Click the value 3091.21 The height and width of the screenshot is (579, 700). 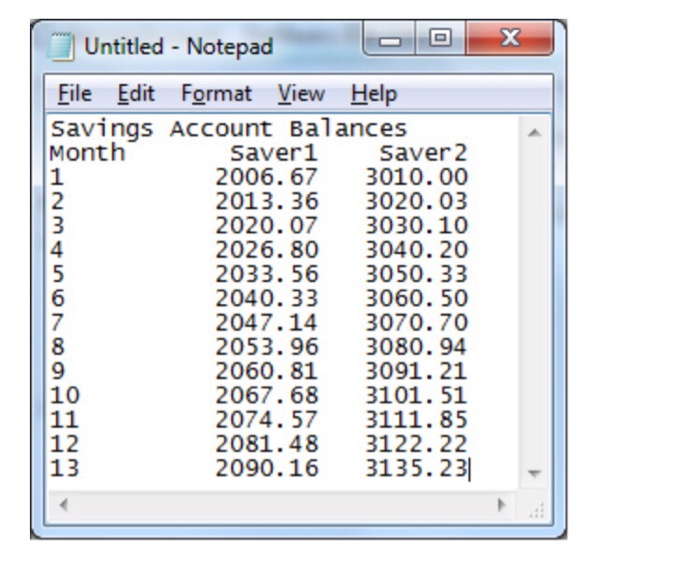pos(417,371)
